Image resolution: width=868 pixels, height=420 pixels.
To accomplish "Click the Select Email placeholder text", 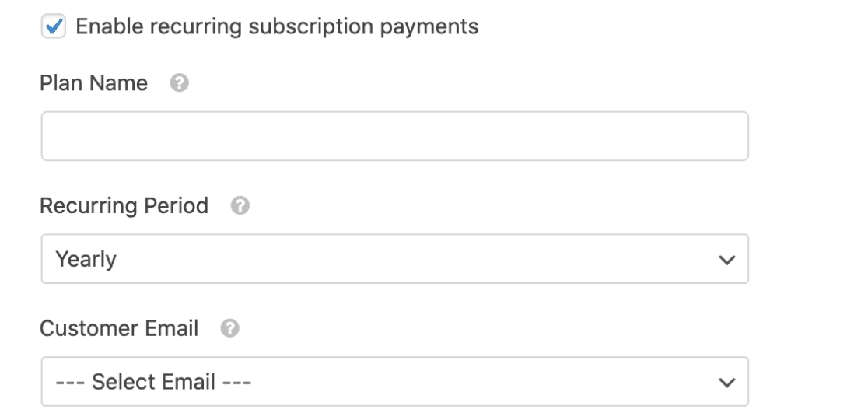I will 153,382.
